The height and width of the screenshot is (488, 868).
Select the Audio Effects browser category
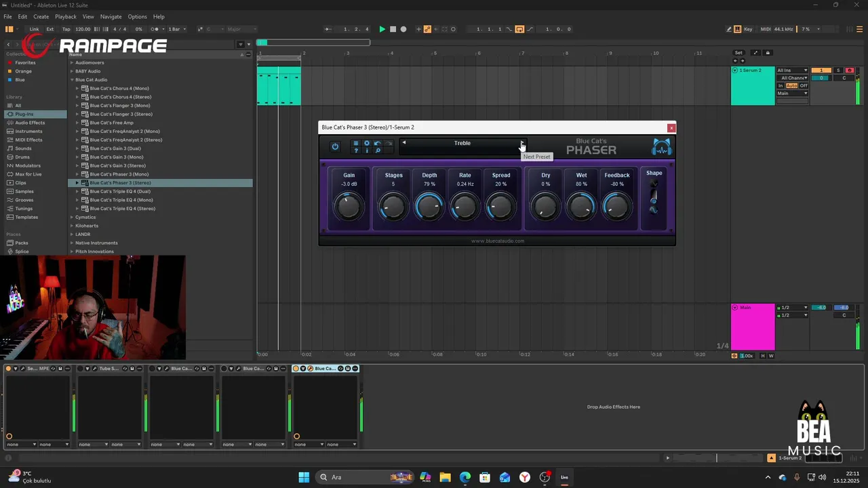30,123
